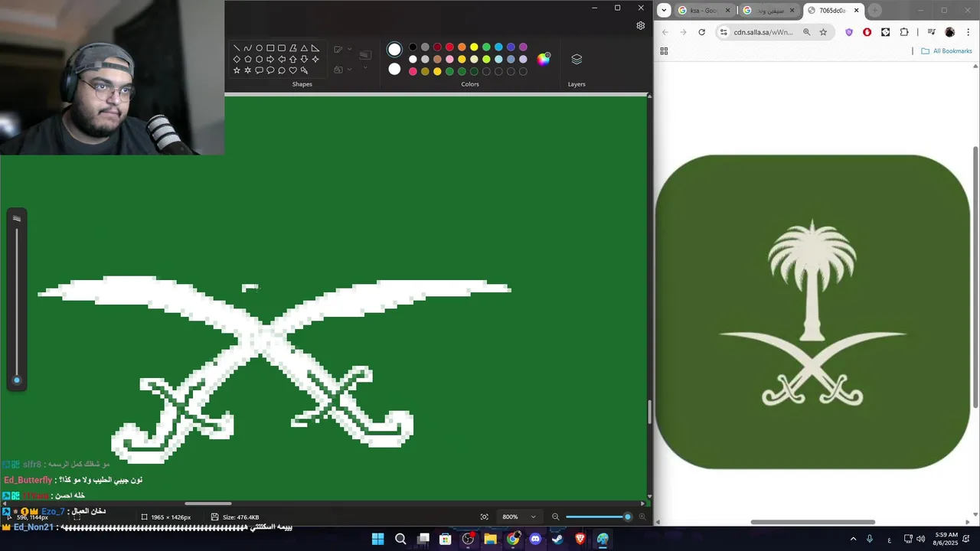
Task: Open Paint settings gear
Action: [640, 25]
